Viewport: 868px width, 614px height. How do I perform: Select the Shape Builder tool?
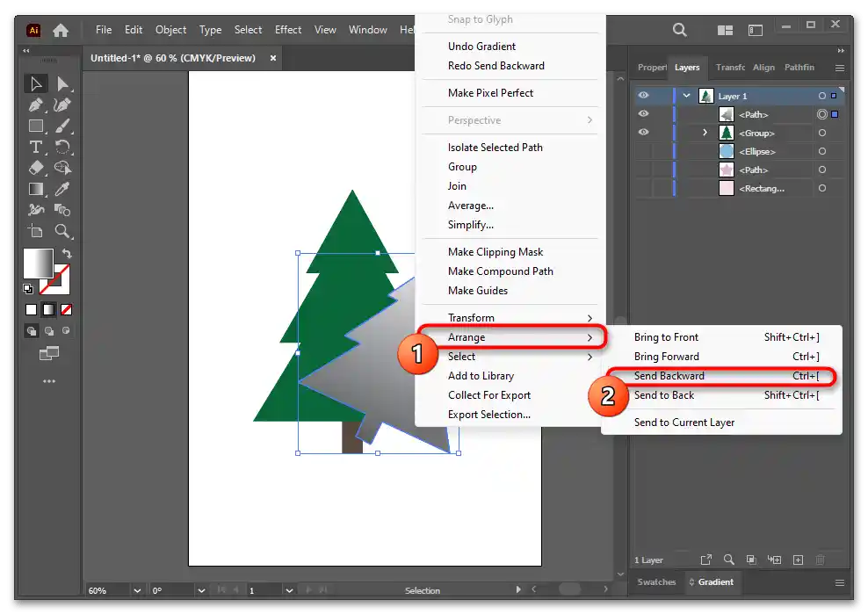coord(62,168)
